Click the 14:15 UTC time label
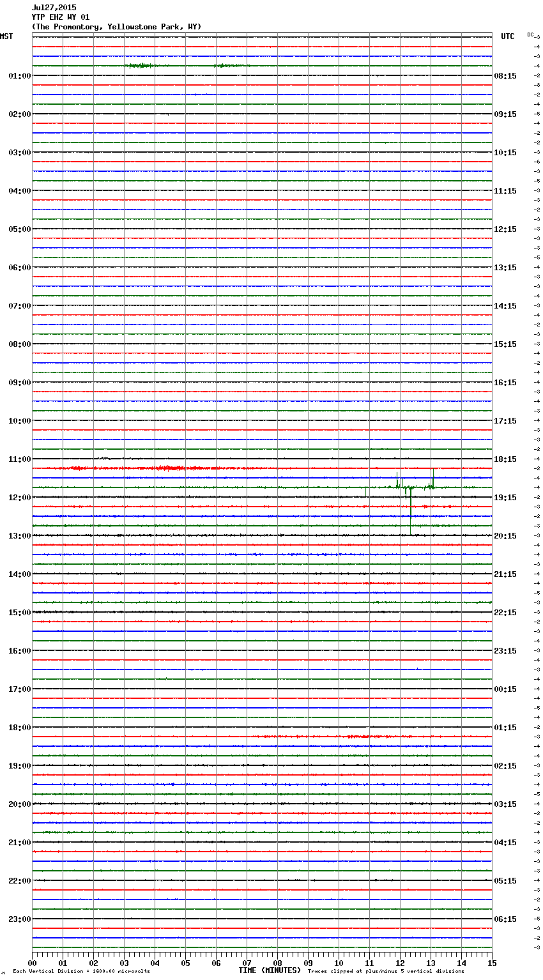This screenshot has height=980, width=543. pyautogui.click(x=505, y=306)
